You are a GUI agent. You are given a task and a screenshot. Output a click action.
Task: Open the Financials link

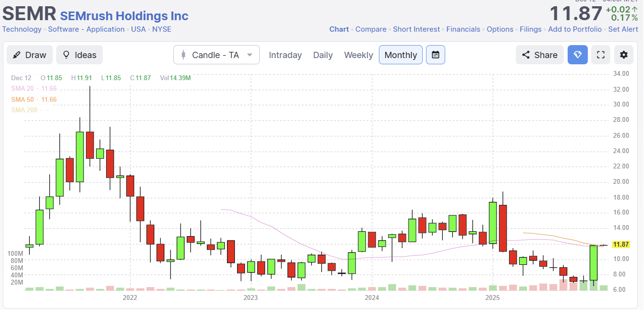tap(463, 29)
